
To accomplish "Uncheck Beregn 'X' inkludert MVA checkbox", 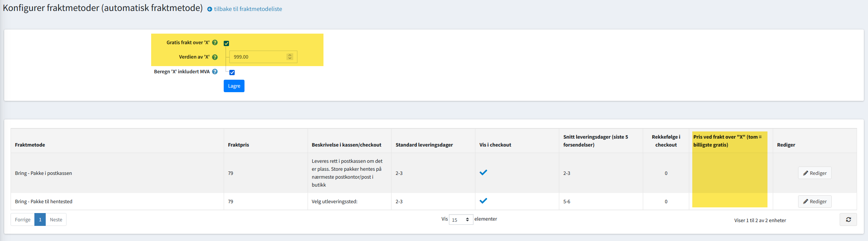I will pyautogui.click(x=232, y=73).
